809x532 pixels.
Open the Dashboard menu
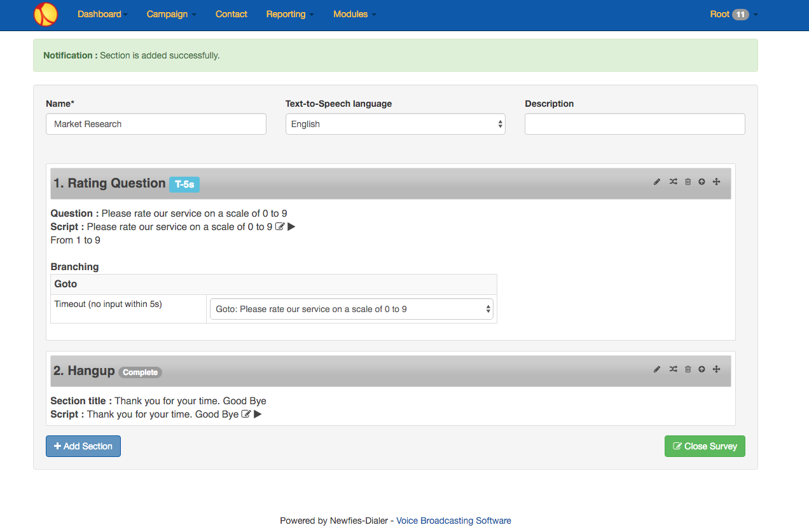tap(102, 14)
